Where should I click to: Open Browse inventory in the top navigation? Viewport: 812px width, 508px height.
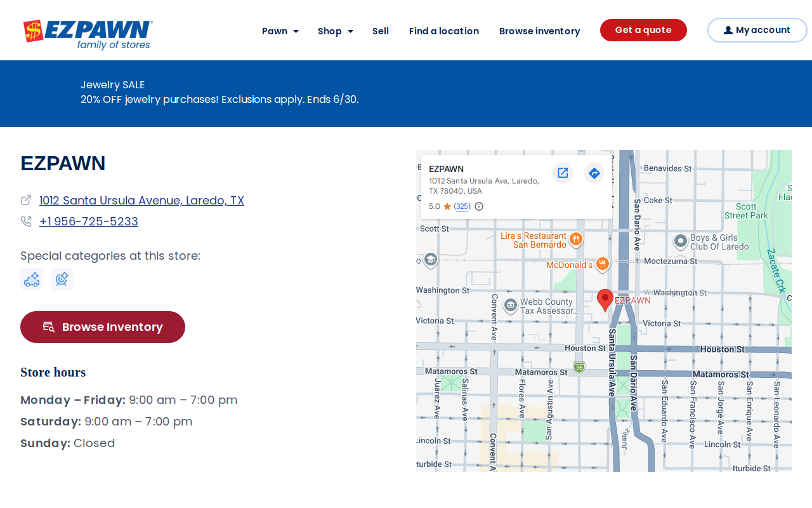click(540, 31)
